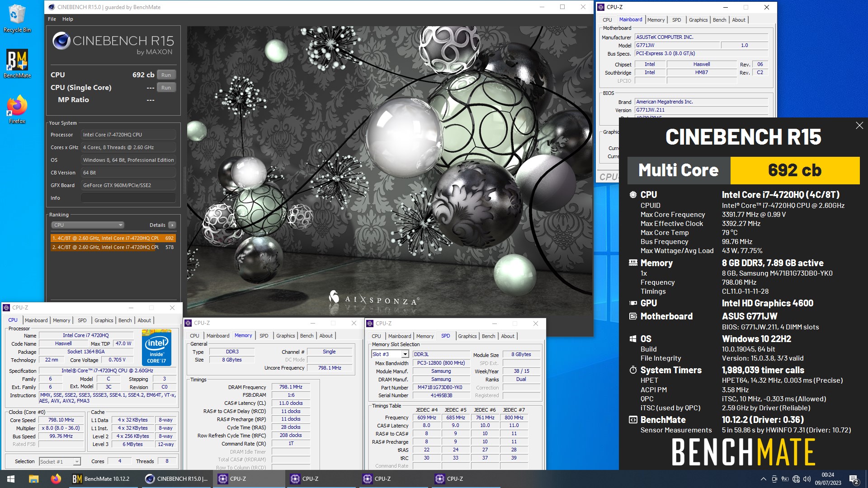Open File Explorer from the taskbar

click(33, 479)
